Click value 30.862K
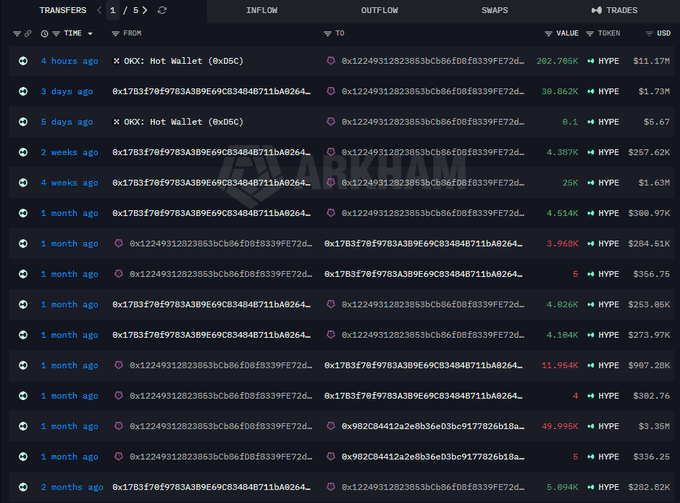680x503 pixels. tap(559, 91)
